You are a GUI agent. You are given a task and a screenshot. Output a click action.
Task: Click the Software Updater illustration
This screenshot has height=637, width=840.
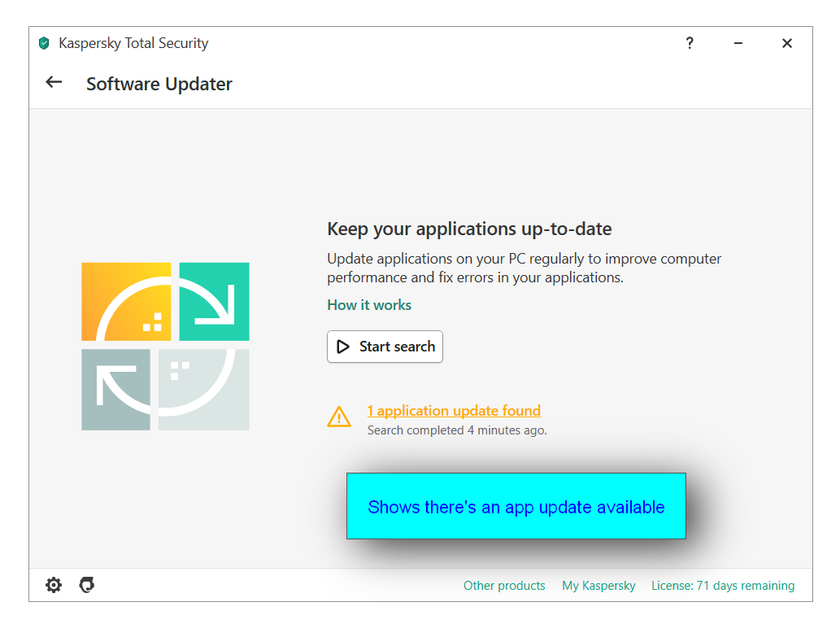click(165, 346)
